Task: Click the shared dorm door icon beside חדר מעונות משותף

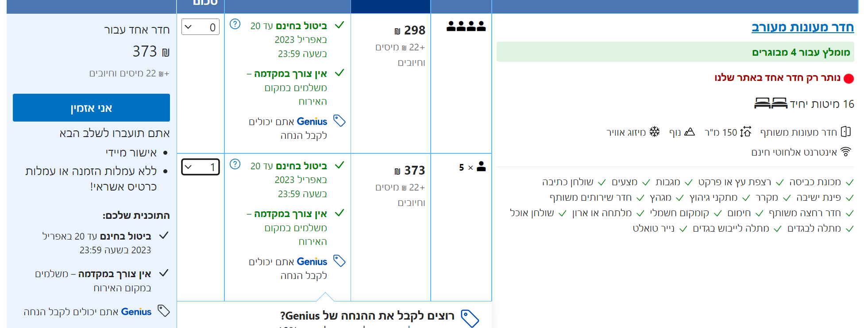Action: click(846, 131)
